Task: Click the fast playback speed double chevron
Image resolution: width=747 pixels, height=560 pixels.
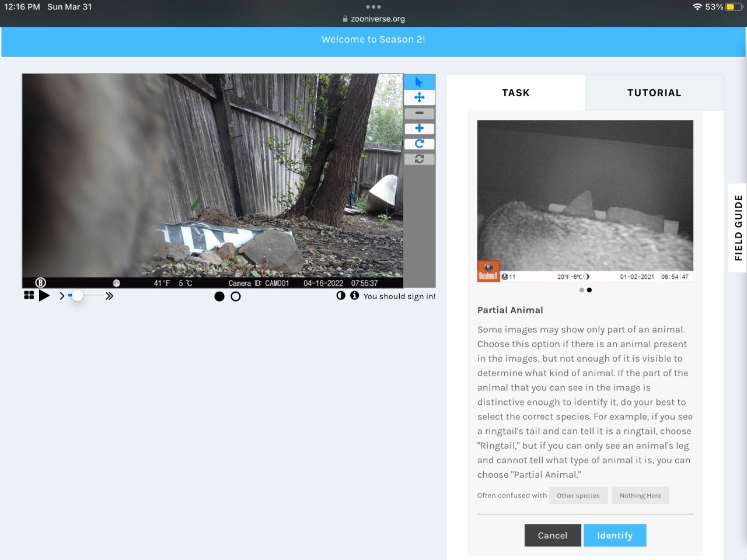Action: (x=109, y=296)
